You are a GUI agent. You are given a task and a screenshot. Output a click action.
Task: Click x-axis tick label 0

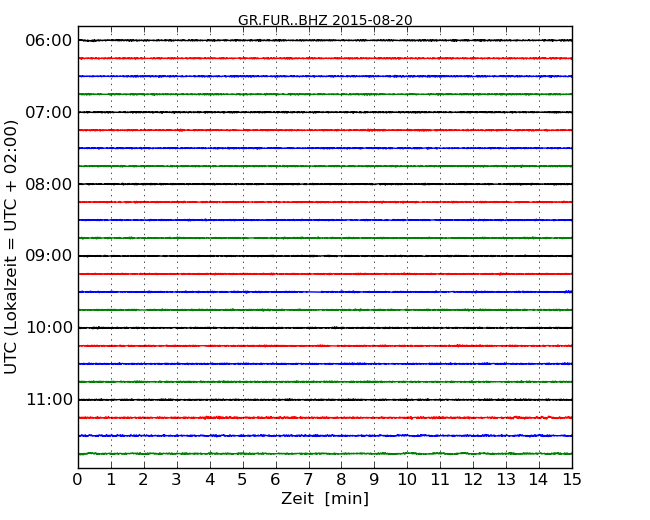pyautogui.click(x=78, y=480)
